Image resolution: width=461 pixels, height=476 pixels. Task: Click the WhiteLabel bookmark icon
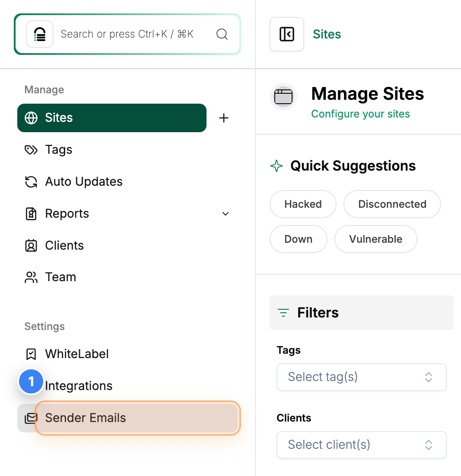tap(31, 354)
